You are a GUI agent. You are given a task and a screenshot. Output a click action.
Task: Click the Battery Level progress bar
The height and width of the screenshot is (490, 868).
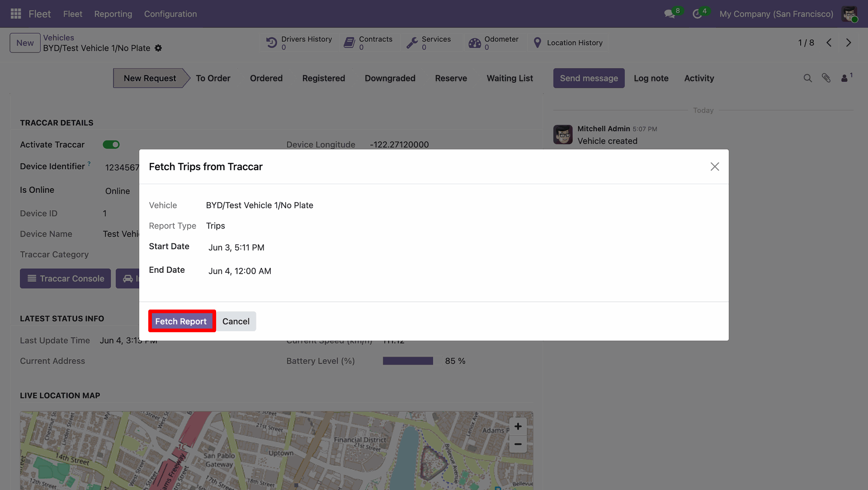pos(408,361)
